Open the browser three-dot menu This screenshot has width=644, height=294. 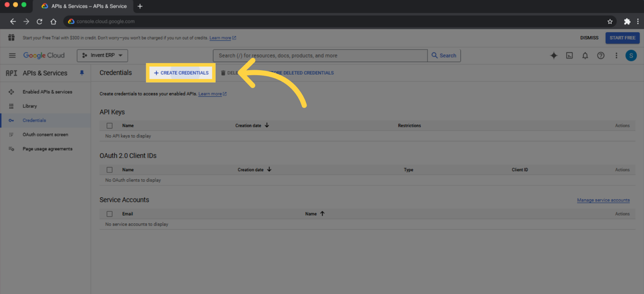[638, 21]
